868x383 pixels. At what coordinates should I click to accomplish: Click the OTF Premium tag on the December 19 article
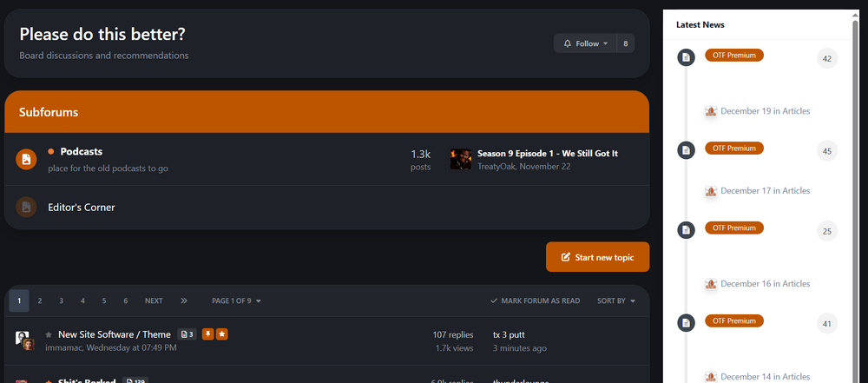click(x=734, y=56)
